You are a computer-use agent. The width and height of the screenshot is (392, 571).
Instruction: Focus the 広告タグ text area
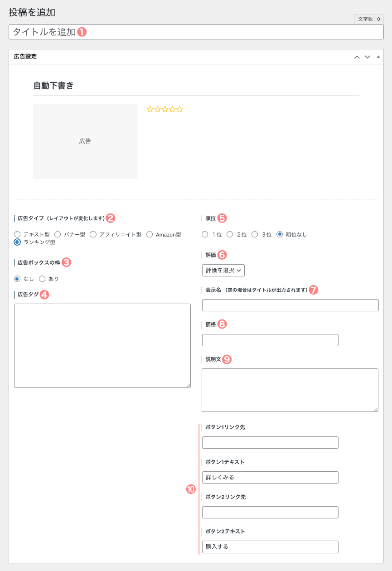(x=102, y=346)
